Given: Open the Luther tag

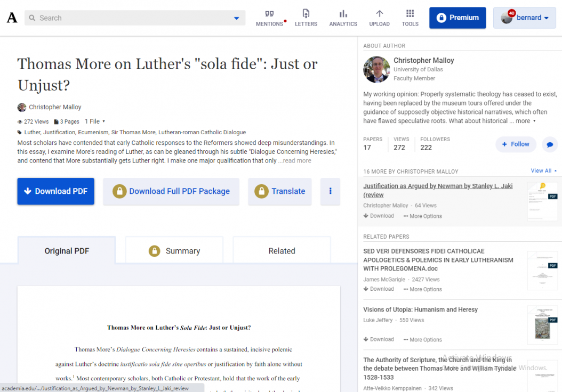Looking at the screenshot, I should tap(32, 133).
